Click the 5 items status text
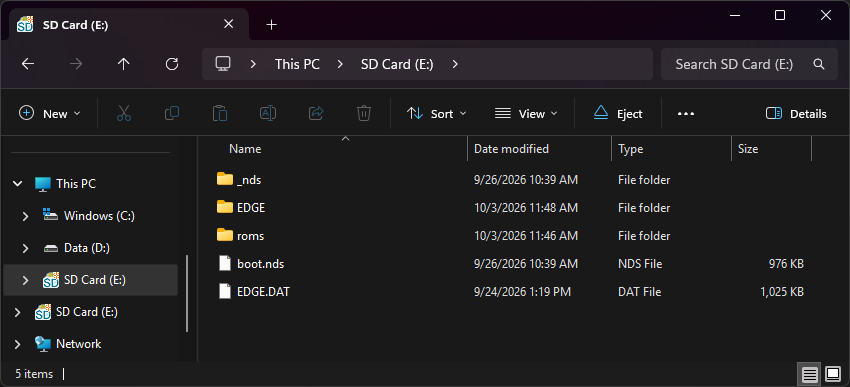The image size is (850, 387). coord(34,373)
